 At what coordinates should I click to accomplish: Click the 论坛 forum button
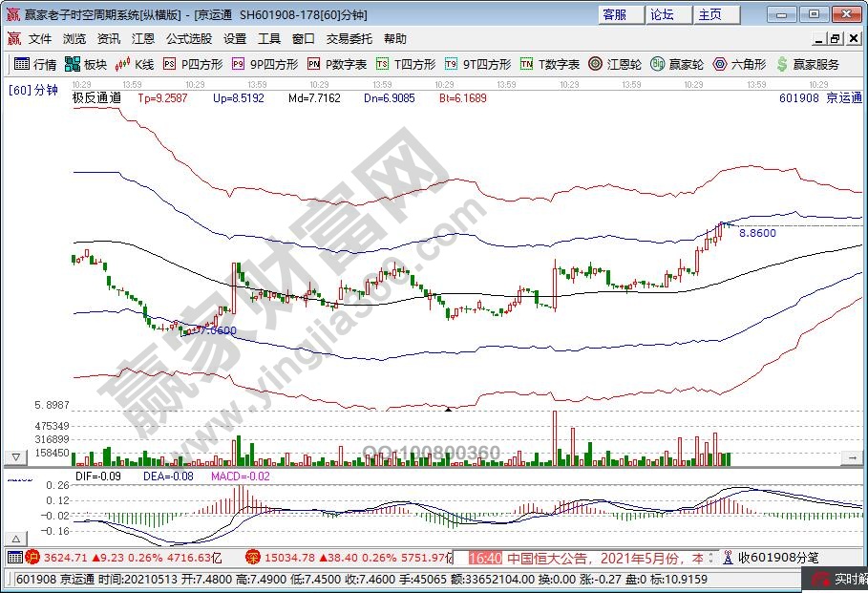[x=662, y=14]
